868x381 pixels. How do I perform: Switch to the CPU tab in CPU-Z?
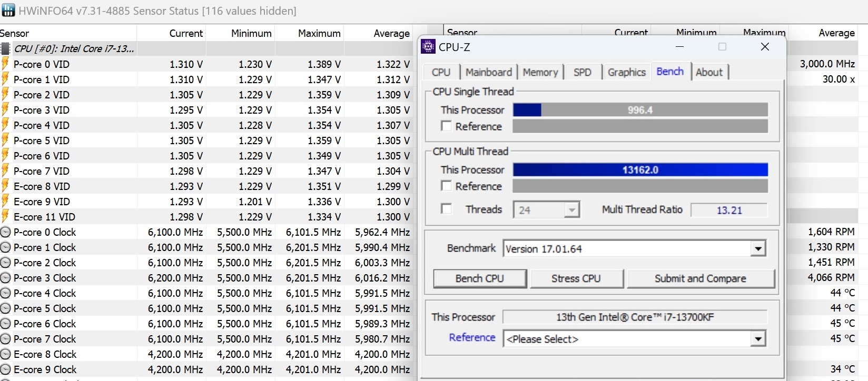441,72
